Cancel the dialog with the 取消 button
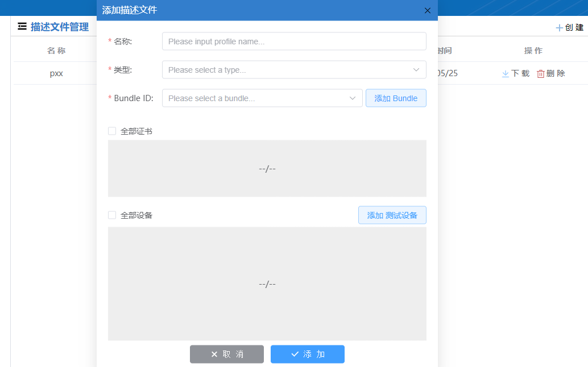The image size is (588, 367). 226,354
